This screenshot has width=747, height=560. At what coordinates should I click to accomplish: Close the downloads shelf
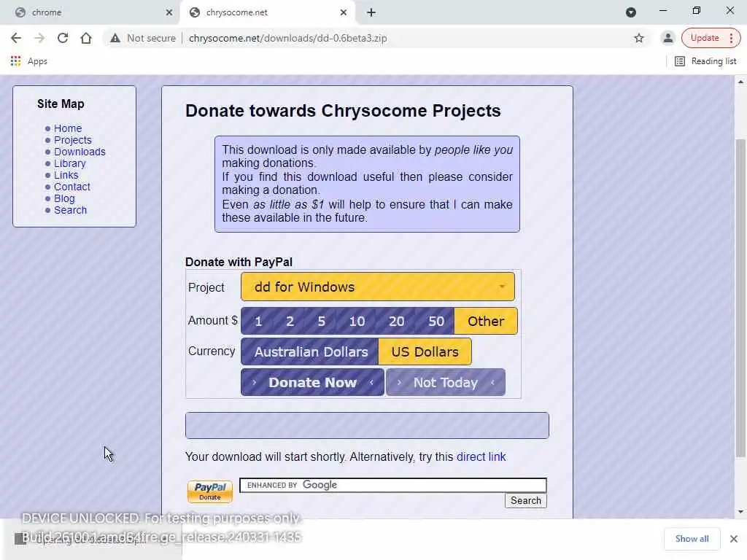(734, 539)
